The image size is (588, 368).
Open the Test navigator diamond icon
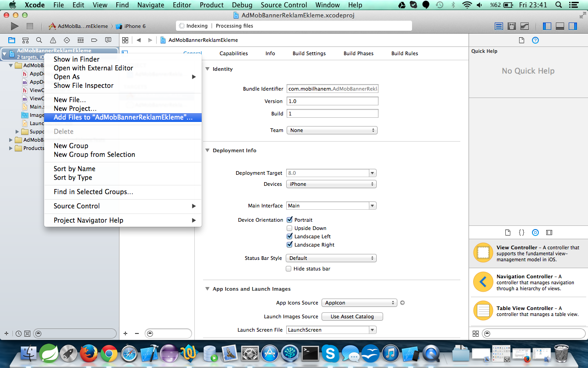pos(67,40)
